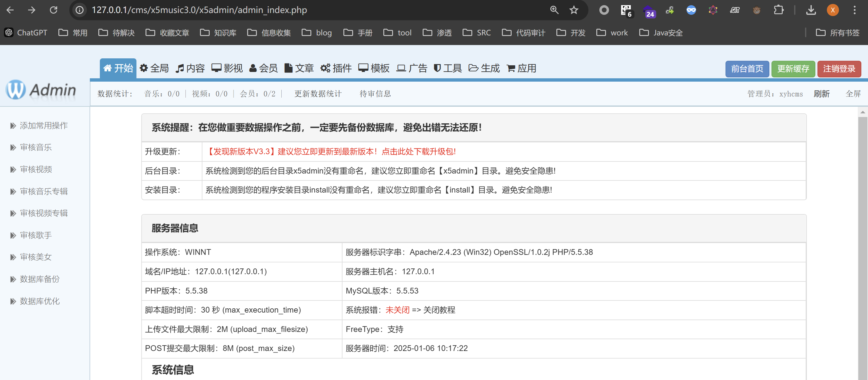The image size is (868, 380).
Task: Reload the page with the refresh icon
Action: click(54, 10)
